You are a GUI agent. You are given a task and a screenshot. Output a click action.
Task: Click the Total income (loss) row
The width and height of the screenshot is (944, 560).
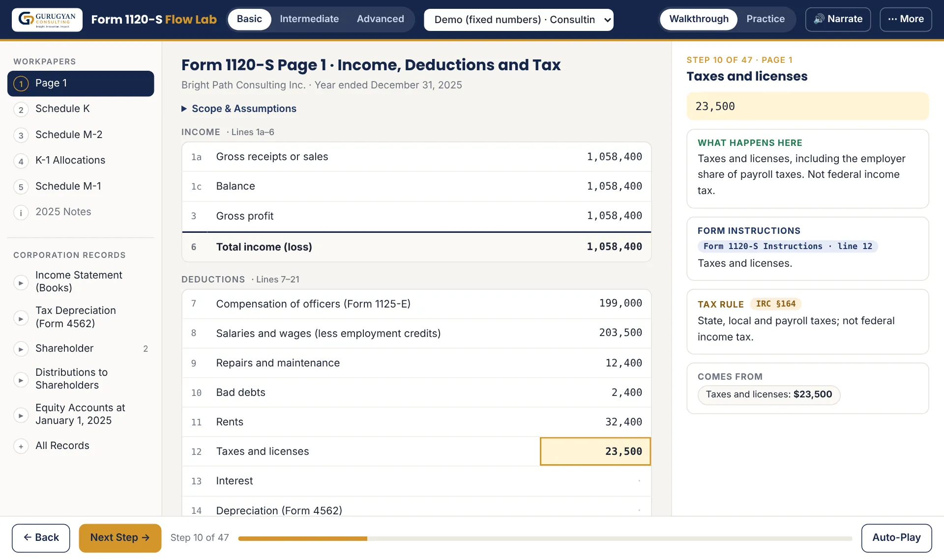coord(416,247)
